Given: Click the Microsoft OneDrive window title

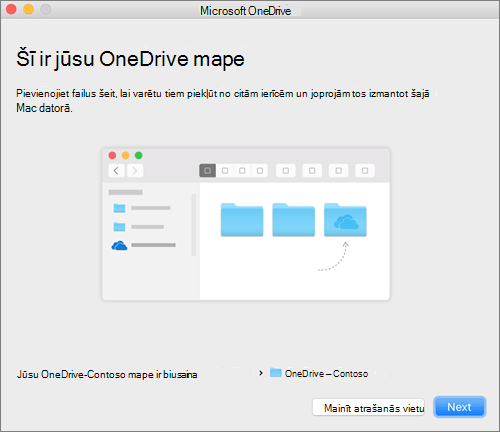Looking at the screenshot, I should tap(245, 11).
